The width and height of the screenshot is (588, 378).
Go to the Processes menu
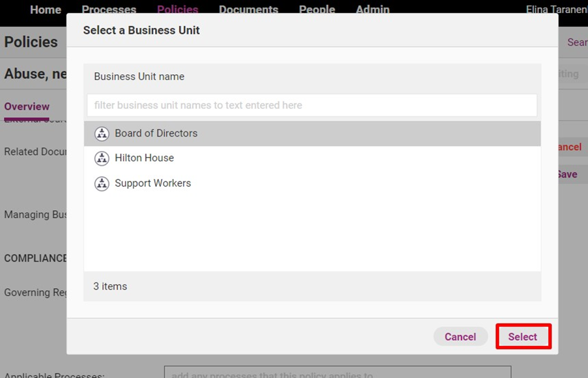109,10
